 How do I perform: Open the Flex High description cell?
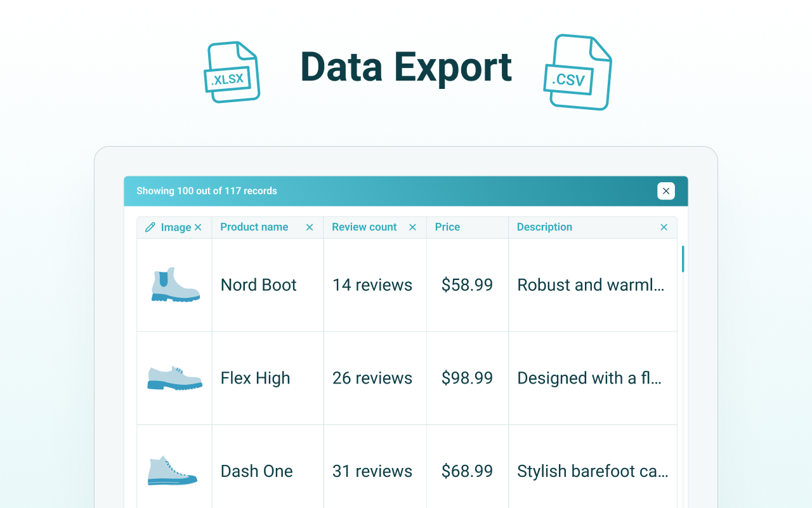click(x=589, y=378)
